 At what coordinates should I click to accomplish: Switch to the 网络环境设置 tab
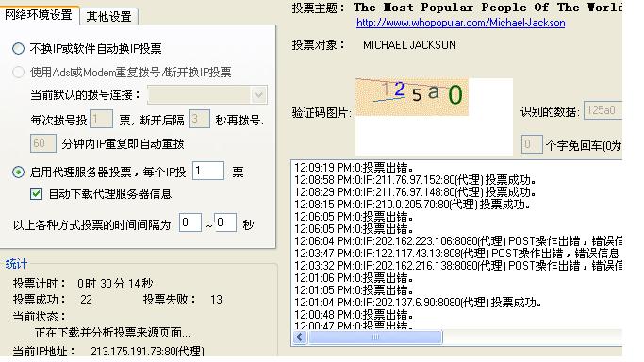click(39, 15)
